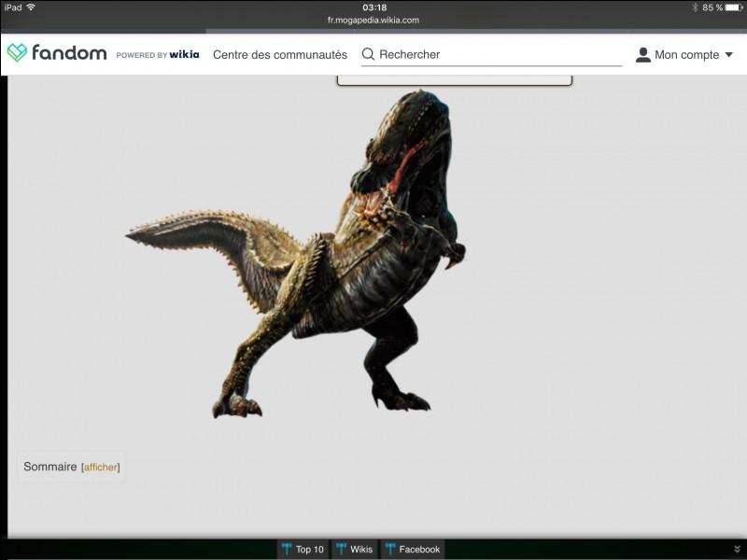Open Facebook in bottom toolbar

point(413,549)
